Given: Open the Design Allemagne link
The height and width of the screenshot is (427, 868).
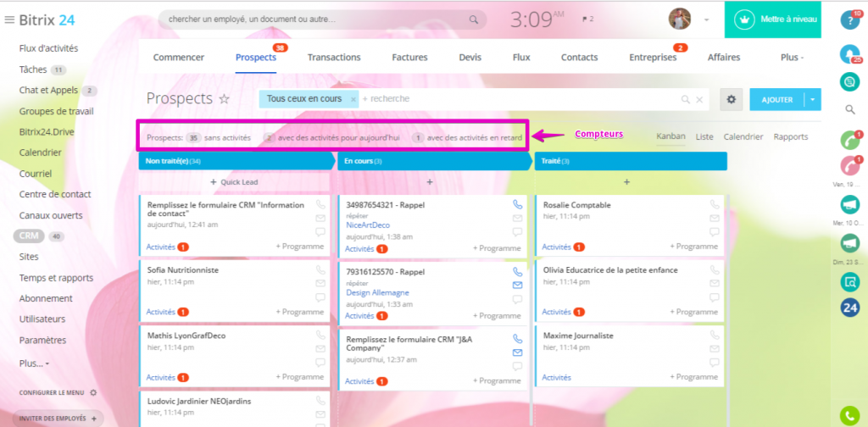Looking at the screenshot, I should coord(377,292).
